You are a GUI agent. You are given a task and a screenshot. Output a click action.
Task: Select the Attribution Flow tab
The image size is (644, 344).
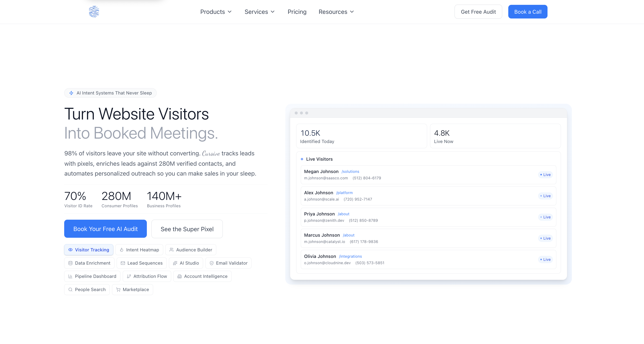pos(147,276)
